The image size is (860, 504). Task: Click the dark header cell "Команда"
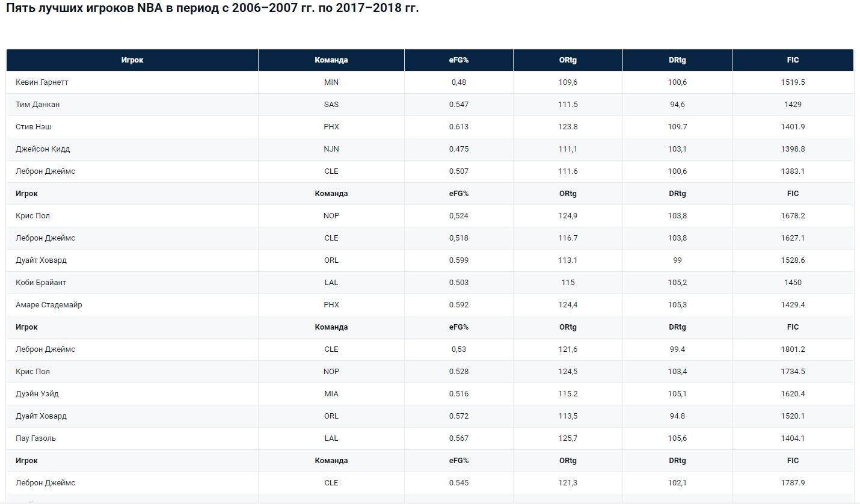tap(331, 60)
